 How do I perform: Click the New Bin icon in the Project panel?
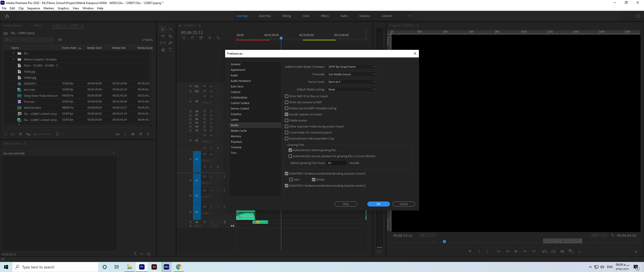133,134
